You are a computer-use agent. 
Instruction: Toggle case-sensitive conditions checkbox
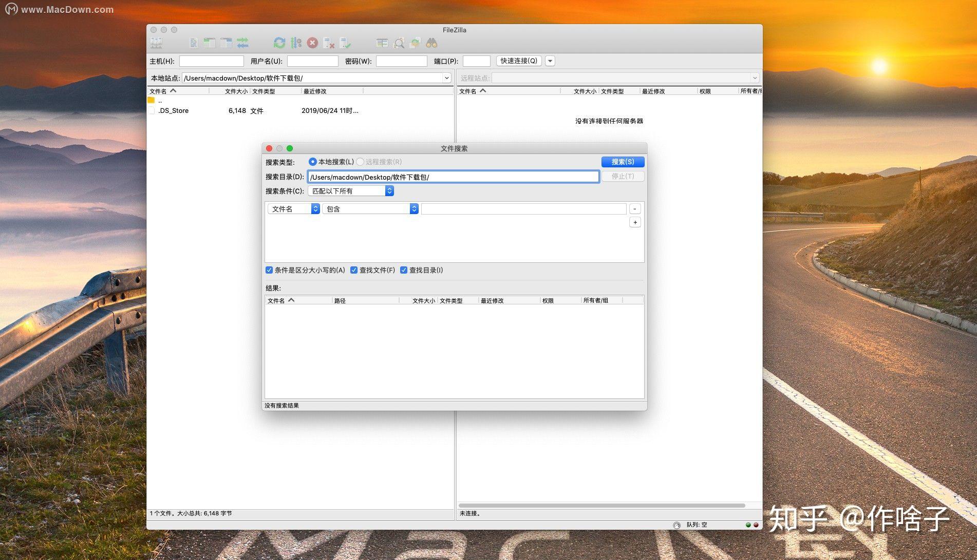[x=269, y=270]
